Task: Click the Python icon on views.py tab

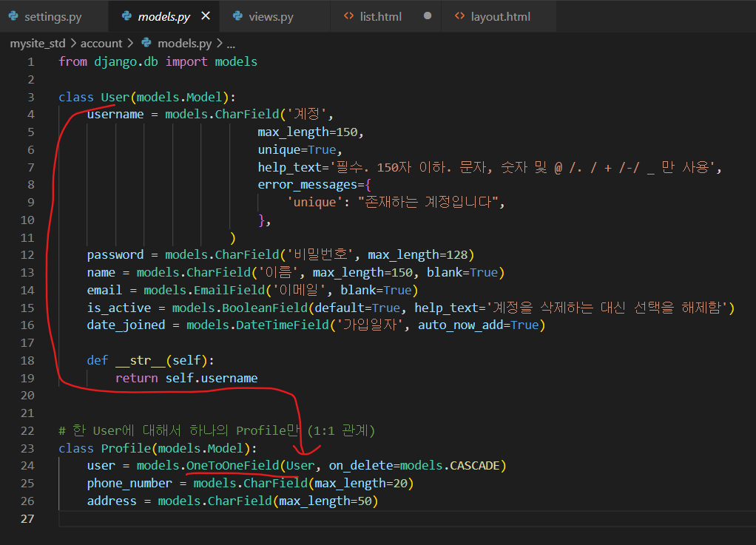Action: pyautogui.click(x=237, y=16)
